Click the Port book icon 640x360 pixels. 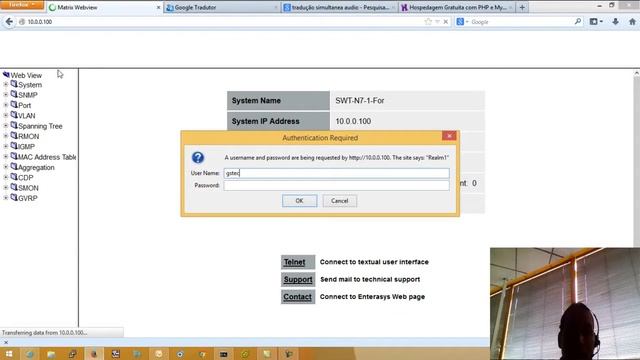[x=14, y=104]
